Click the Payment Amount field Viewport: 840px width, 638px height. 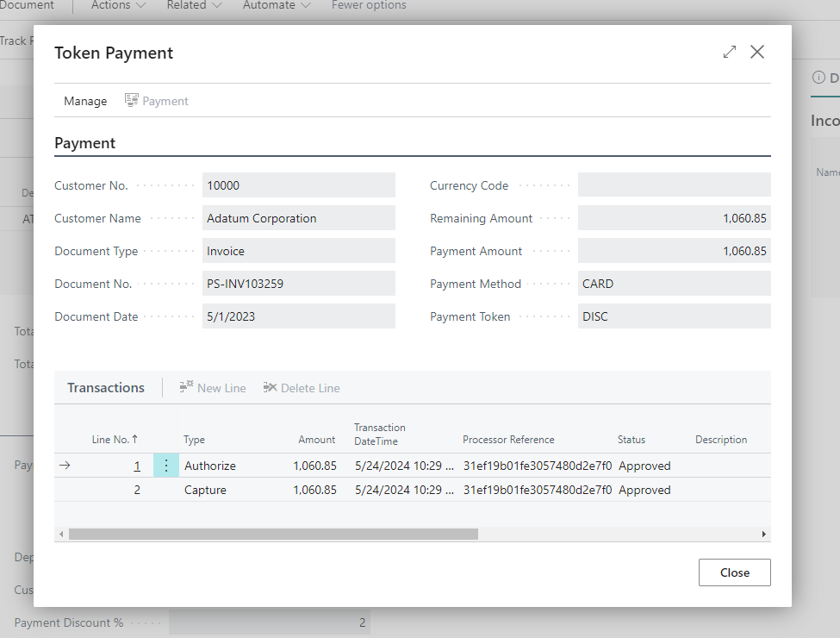point(674,251)
